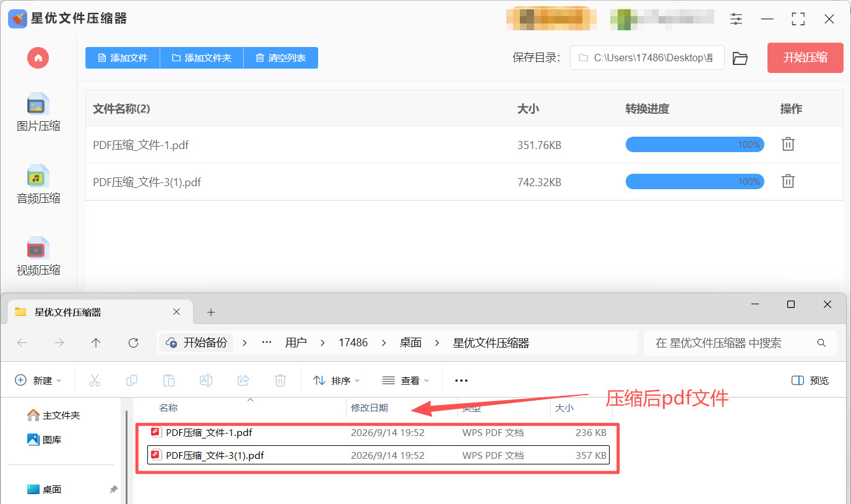
Task: Click the 357 KB size cell
Action: click(591, 456)
